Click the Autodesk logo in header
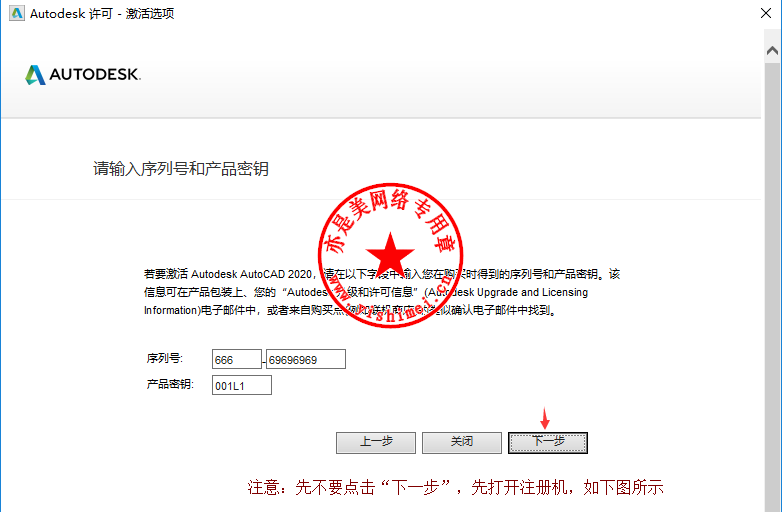 (x=83, y=75)
